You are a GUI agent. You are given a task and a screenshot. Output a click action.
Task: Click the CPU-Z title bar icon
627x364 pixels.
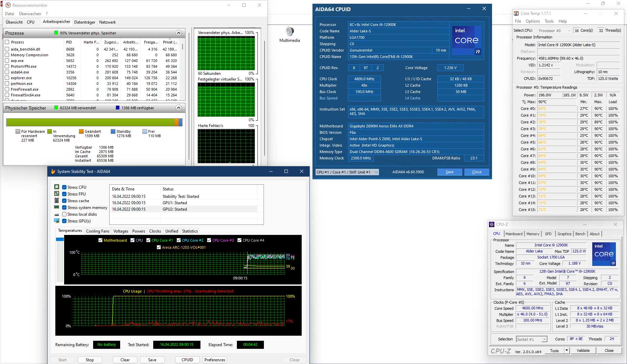(492, 224)
